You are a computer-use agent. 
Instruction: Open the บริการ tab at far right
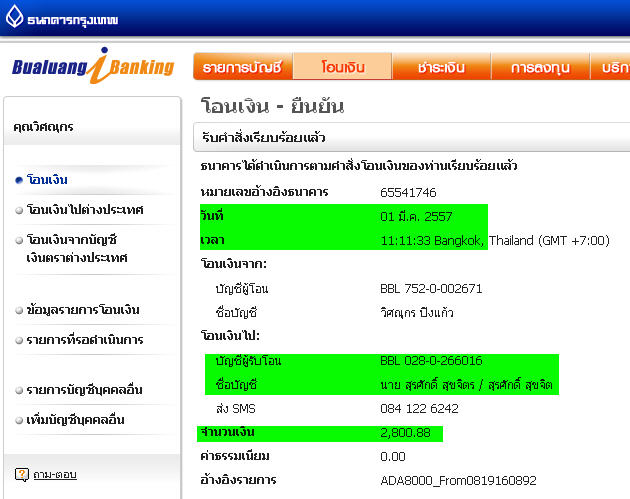click(x=610, y=66)
